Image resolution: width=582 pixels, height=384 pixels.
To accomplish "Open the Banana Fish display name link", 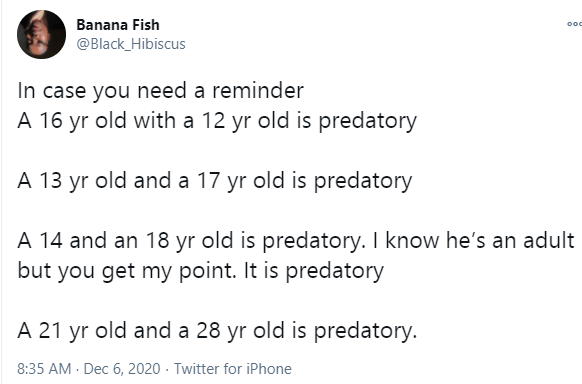I will (x=118, y=25).
